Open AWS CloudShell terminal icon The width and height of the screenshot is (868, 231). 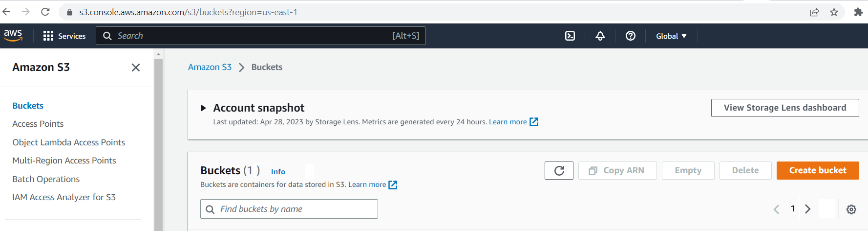click(570, 36)
